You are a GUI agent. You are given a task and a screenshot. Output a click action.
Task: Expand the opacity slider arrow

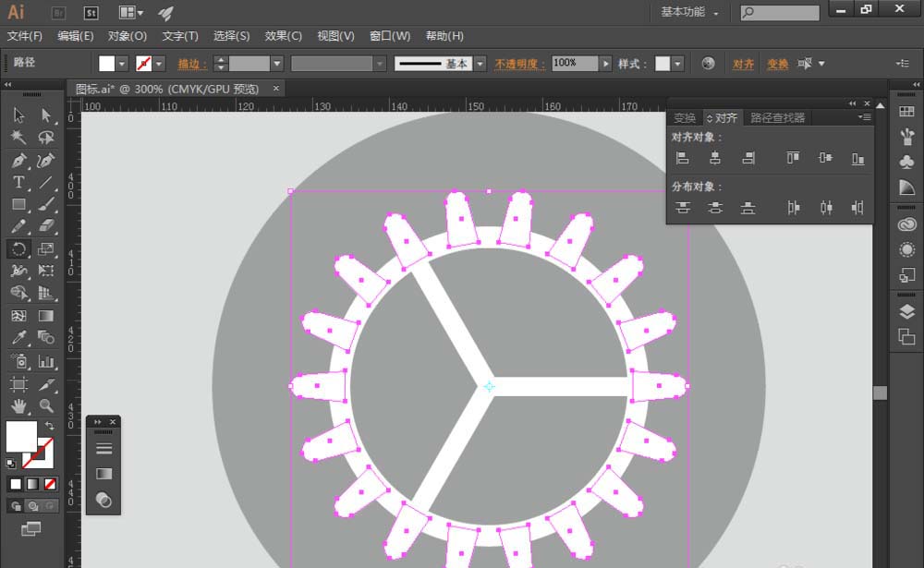pos(605,64)
